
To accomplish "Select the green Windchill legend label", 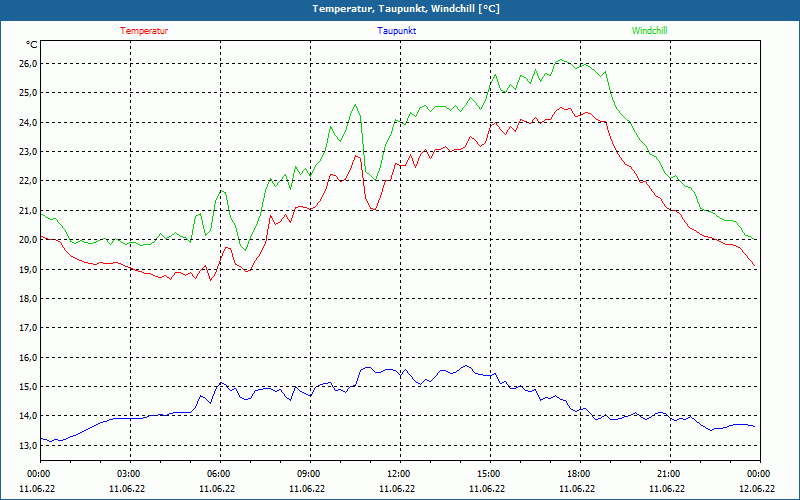I will point(649,31).
